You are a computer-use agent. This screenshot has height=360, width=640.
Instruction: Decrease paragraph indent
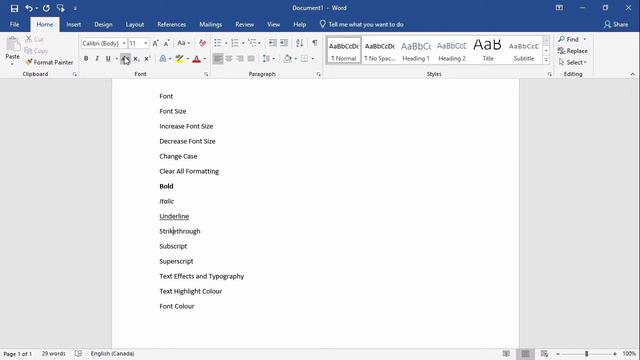click(x=272, y=43)
